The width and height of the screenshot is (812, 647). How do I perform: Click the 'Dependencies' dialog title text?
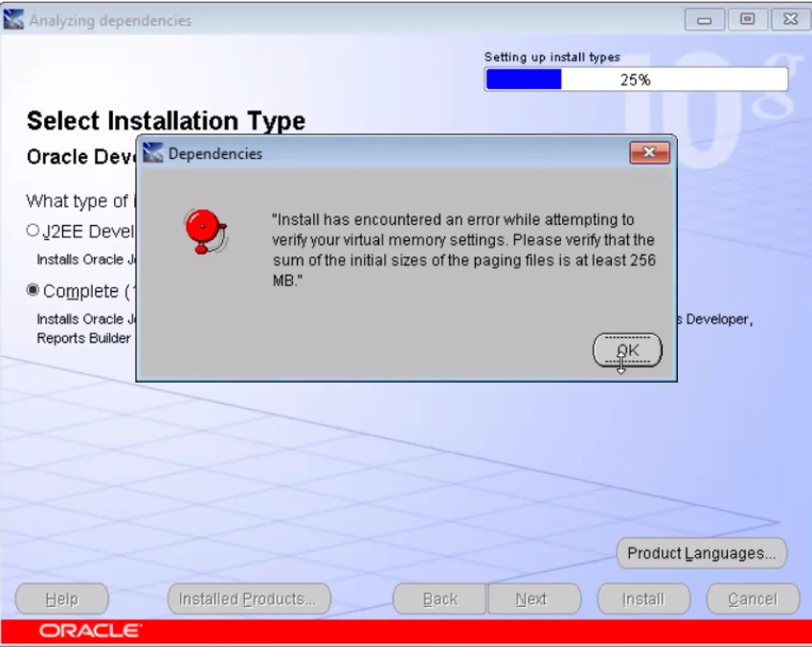215,154
